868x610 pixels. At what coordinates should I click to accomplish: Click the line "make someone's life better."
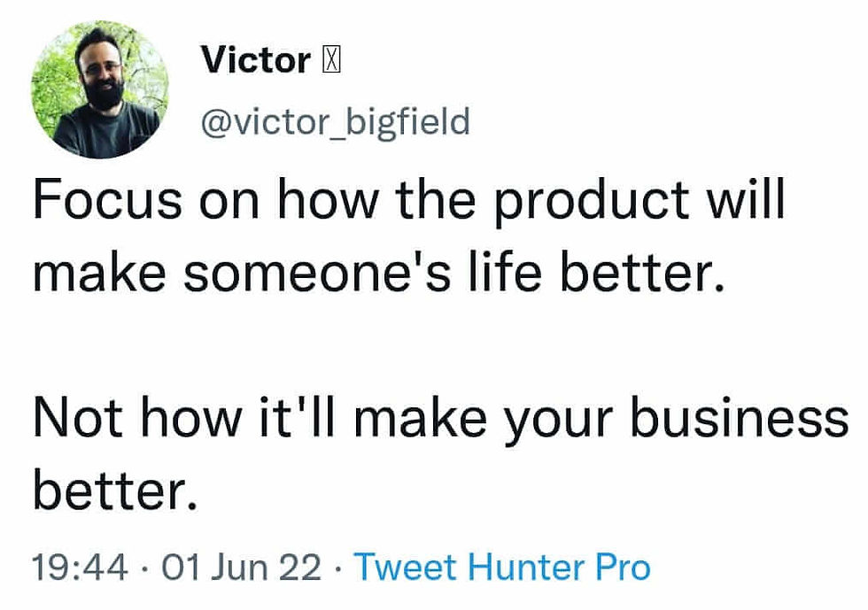pos(379,272)
